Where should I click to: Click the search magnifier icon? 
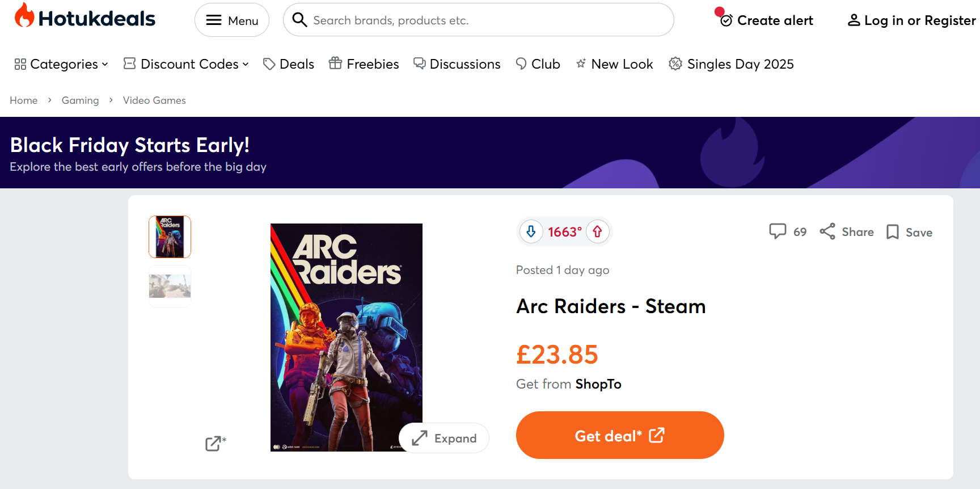point(299,20)
